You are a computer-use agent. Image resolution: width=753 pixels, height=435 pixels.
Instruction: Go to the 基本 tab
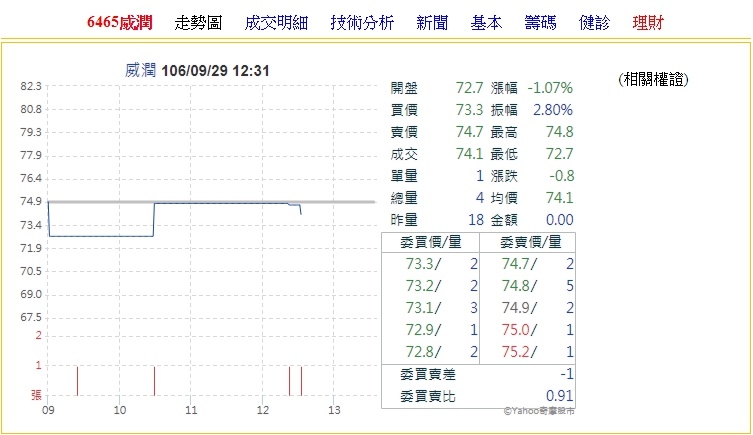tap(486, 23)
